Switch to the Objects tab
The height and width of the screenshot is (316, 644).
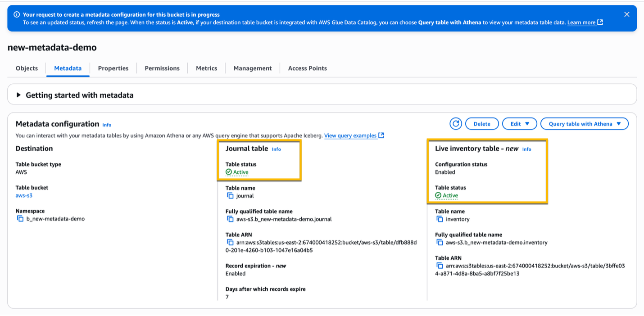tap(27, 68)
